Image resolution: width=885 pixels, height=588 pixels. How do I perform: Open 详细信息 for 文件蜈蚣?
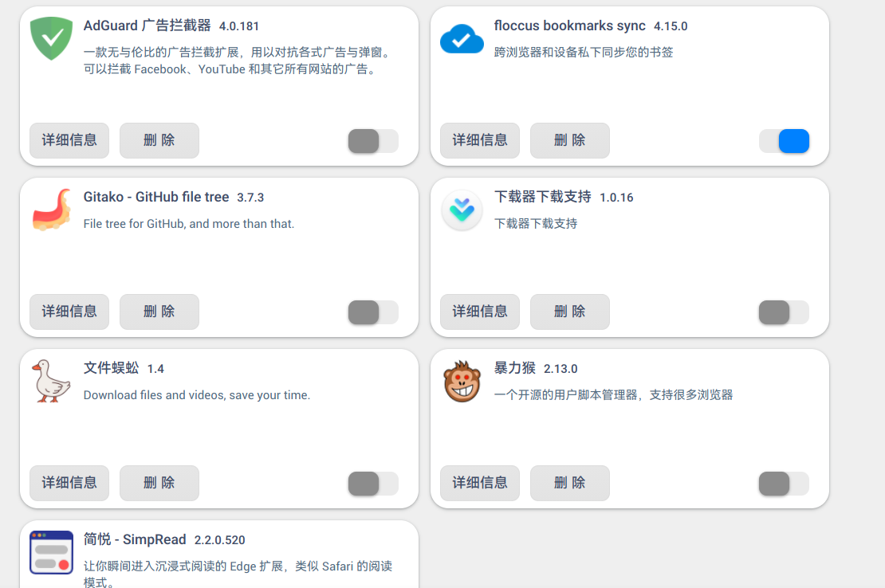coord(69,483)
